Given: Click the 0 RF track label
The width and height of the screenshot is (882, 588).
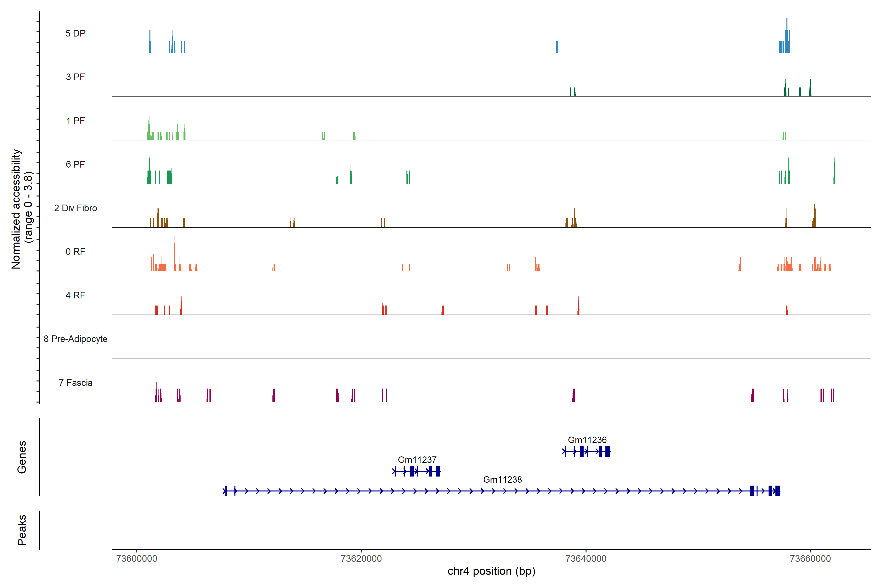Looking at the screenshot, I should coord(75,252).
